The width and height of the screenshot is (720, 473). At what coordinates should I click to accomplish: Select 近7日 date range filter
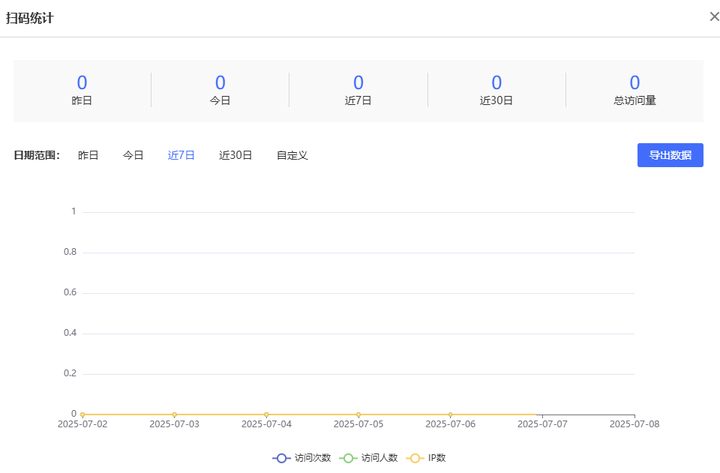click(x=181, y=155)
